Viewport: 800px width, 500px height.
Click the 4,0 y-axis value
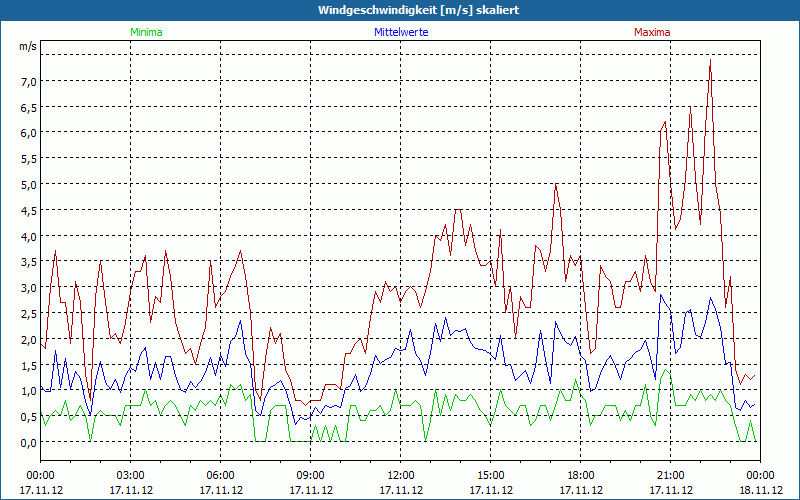click(28, 236)
